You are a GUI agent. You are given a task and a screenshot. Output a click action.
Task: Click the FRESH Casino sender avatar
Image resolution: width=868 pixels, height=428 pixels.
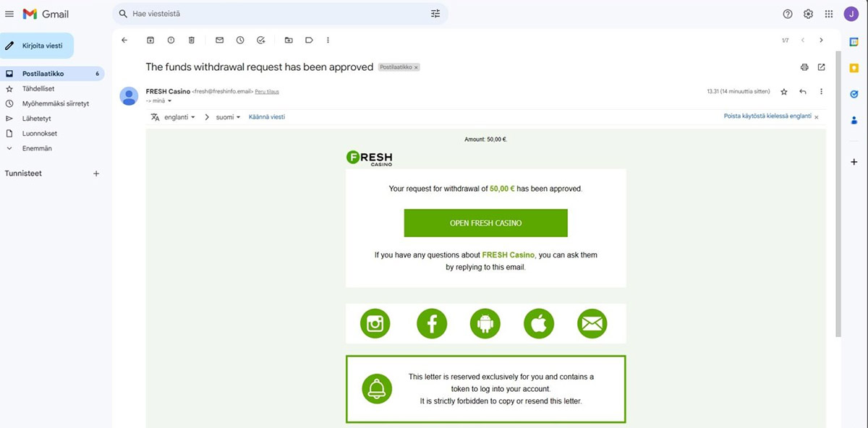pyautogui.click(x=129, y=96)
